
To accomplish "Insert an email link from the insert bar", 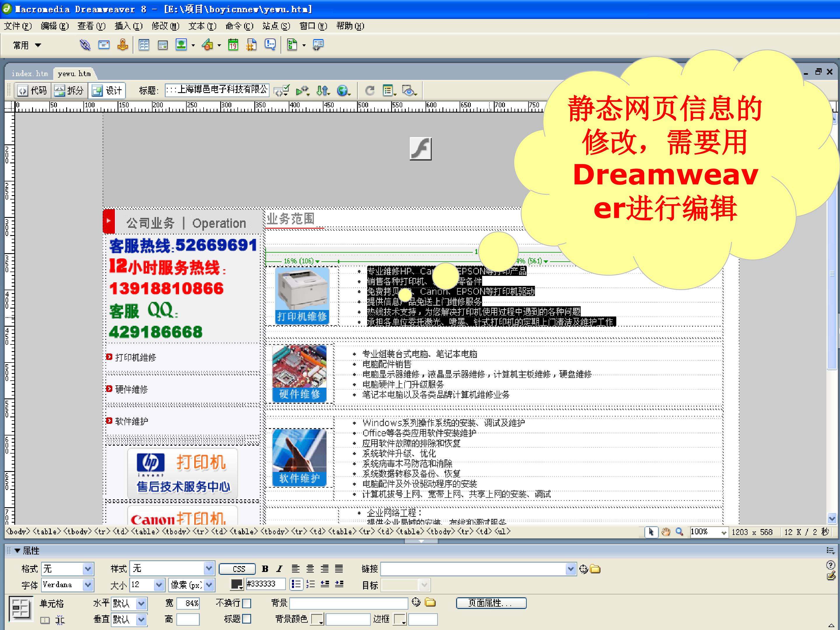I will (x=104, y=45).
